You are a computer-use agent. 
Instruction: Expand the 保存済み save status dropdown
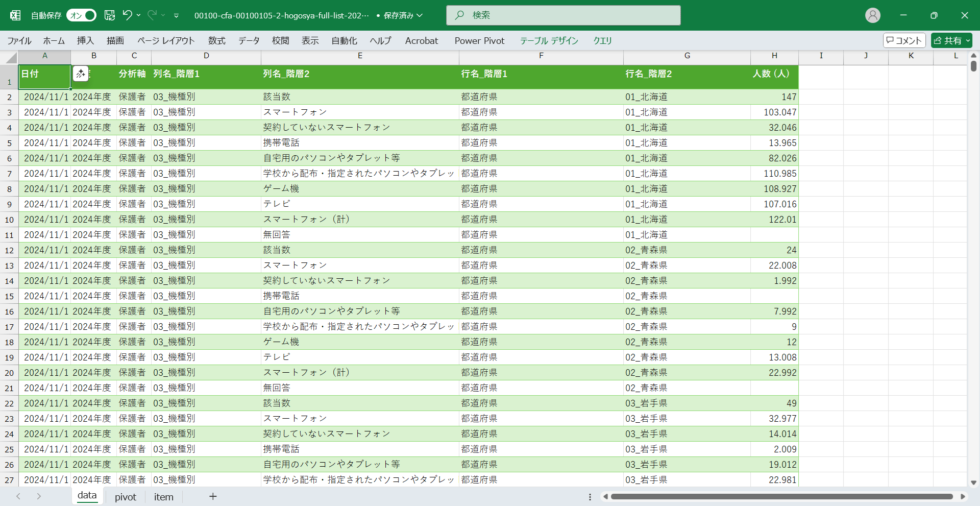click(420, 16)
